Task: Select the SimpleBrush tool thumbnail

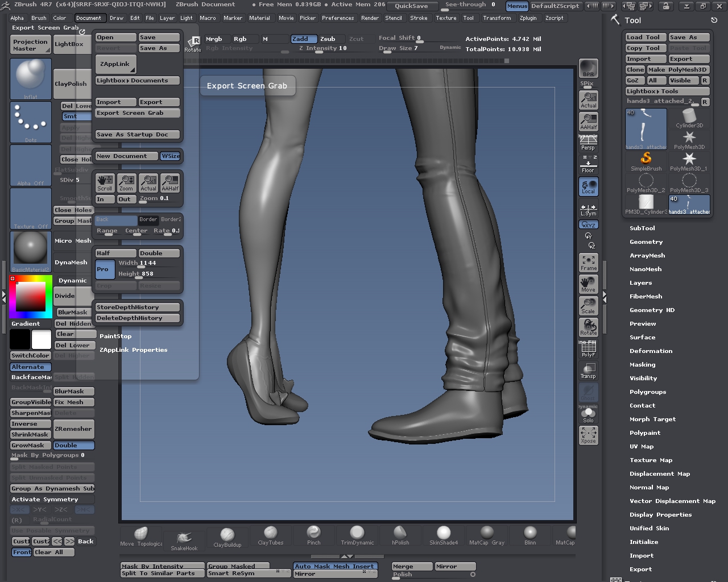Action: click(646, 161)
